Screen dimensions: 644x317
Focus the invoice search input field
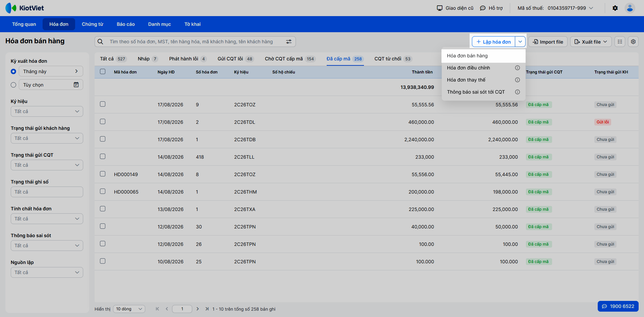[x=195, y=42]
